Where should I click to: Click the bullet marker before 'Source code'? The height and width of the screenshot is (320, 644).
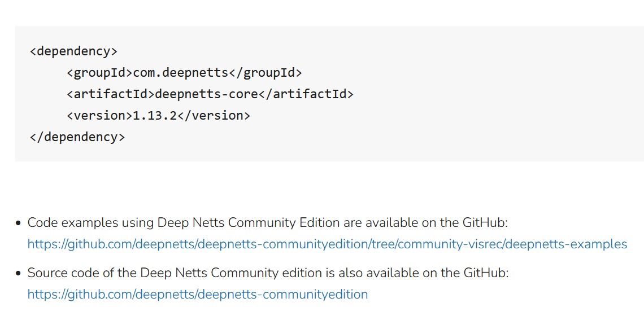pyautogui.click(x=18, y=274)
